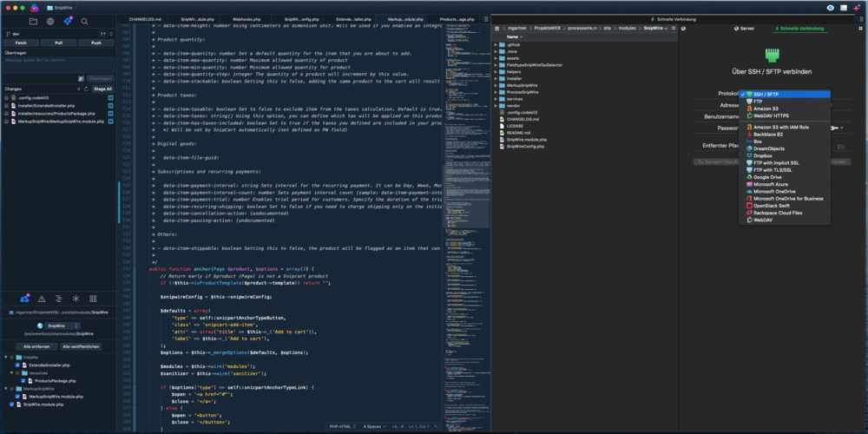This screenshot has width=868, height=434.
Task: Show the Issues warning triangle icon
Action: coord(43,298)
